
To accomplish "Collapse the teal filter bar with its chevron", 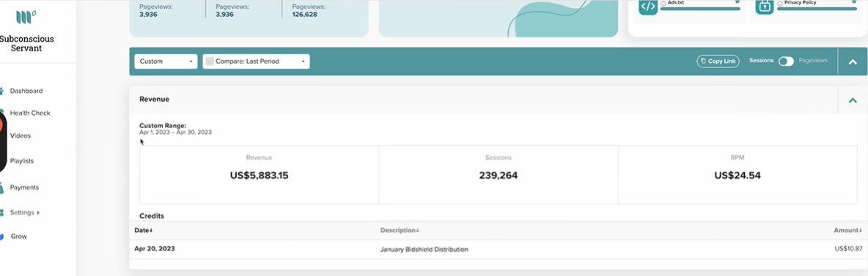I will pyautogui.click(x=853, y=62).
